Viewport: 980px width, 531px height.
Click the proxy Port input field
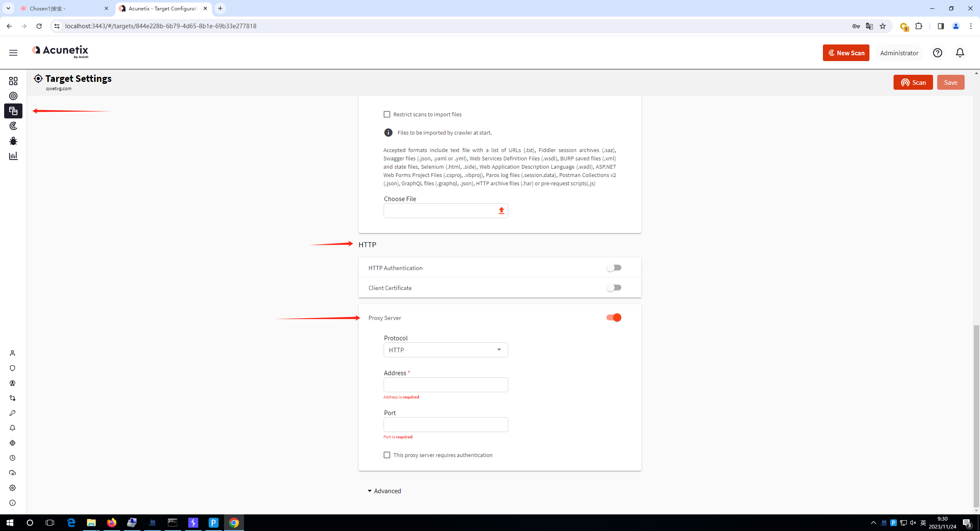446,425
